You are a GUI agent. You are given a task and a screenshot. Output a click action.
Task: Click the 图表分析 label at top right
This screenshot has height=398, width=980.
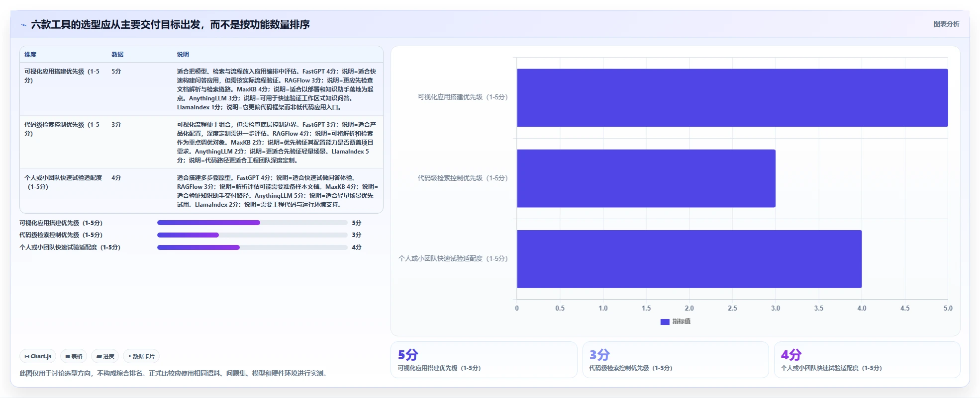tap(946, 24)
